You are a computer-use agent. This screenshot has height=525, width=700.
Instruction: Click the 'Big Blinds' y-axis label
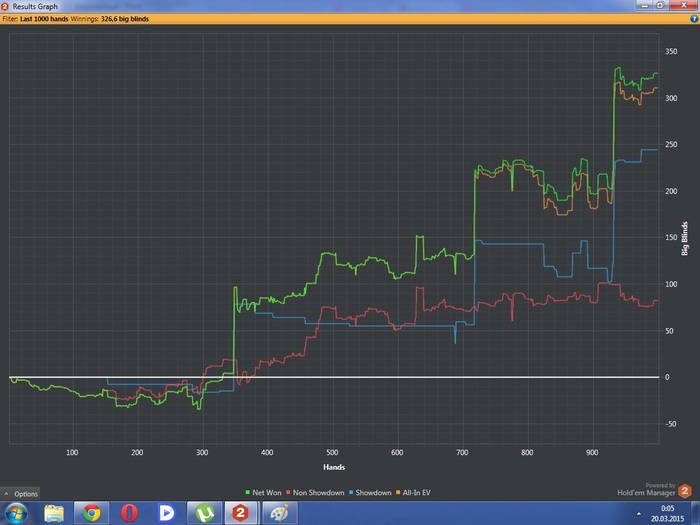point(684,238)
